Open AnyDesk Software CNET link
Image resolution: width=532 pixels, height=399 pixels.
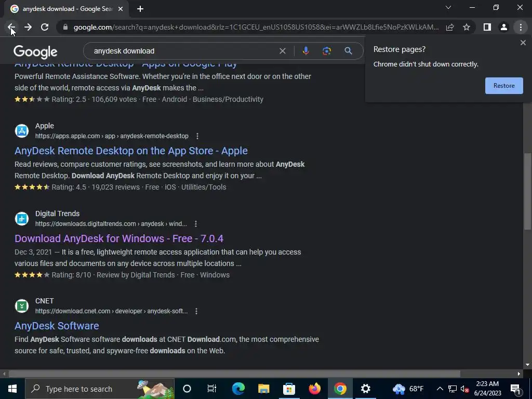pyautogui.click(x=57, y=326)
